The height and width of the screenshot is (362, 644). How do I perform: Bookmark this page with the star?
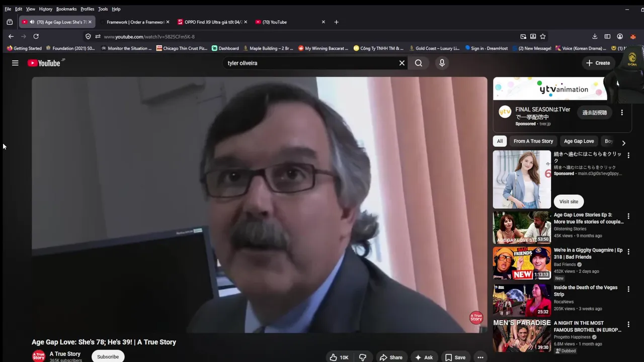(x=543, y=36)
